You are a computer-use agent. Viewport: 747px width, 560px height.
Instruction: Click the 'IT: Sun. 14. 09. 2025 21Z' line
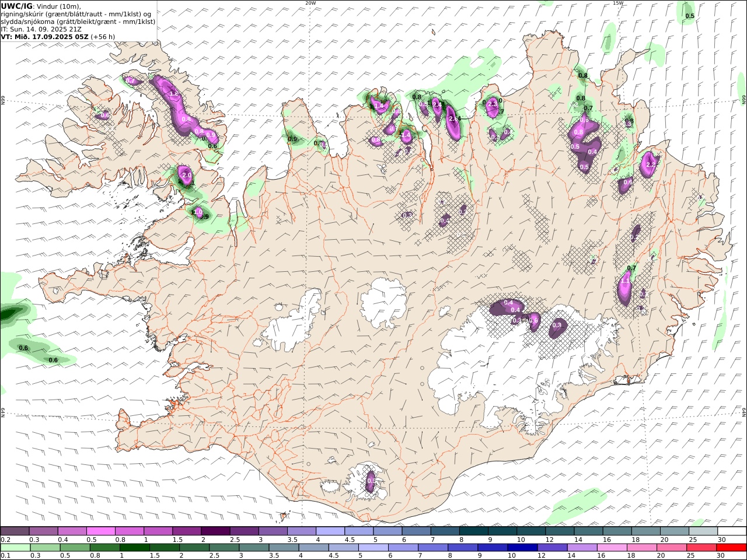(x=41, y=29)
